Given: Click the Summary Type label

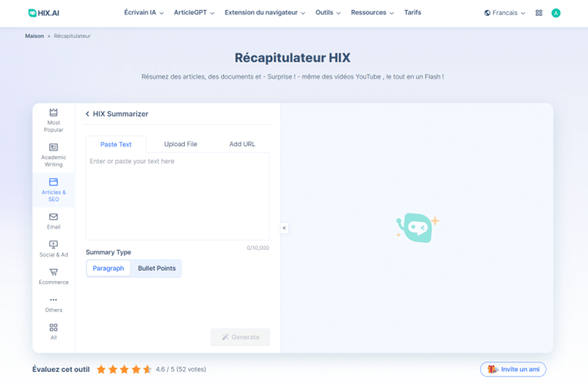Looking at the screenshot, I should (x=109, y=252).
